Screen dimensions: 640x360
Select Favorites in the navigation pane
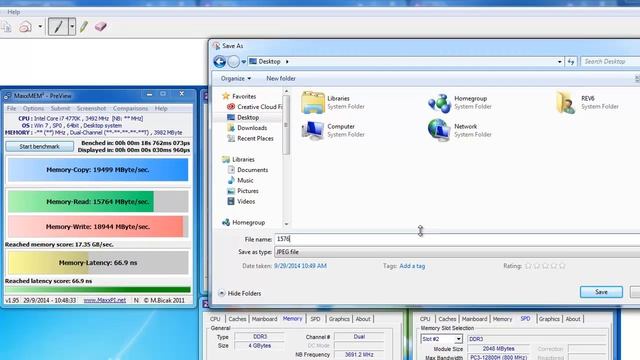(244, 96)
